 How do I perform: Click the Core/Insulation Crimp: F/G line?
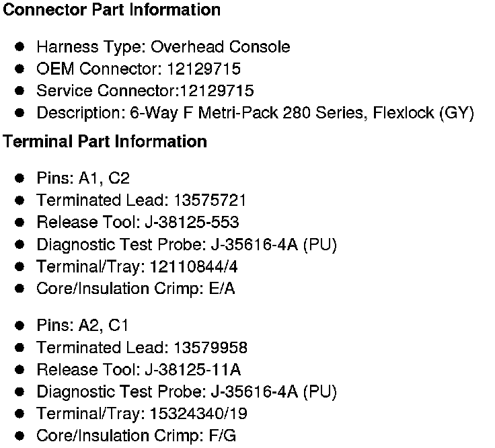point(136,436)
